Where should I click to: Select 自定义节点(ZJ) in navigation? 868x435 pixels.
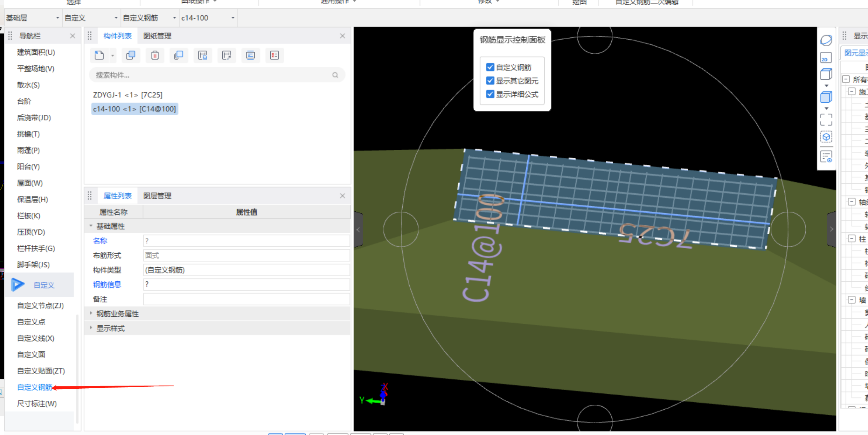click(40, 305)
